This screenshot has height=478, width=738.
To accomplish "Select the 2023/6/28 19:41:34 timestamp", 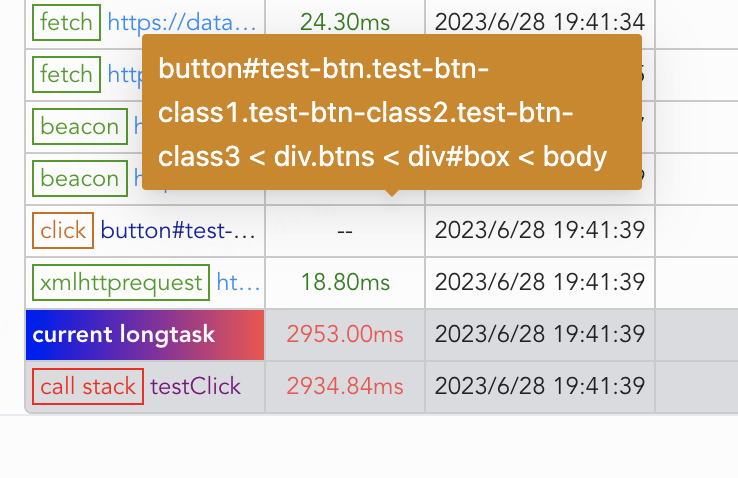I will coord(540,22).
